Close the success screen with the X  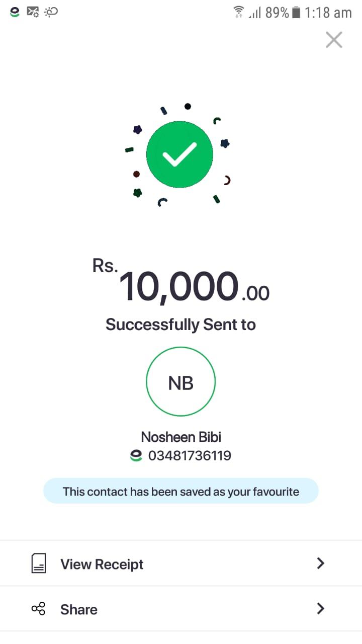(334, 40)
